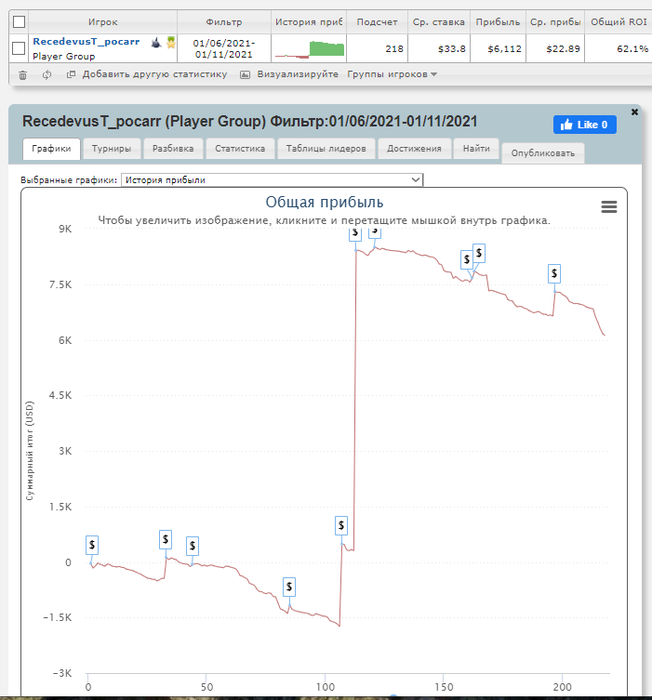Screen dimensions: 652x700
Task: Go to the Достижения tab
Action: [x=414, y=149]
